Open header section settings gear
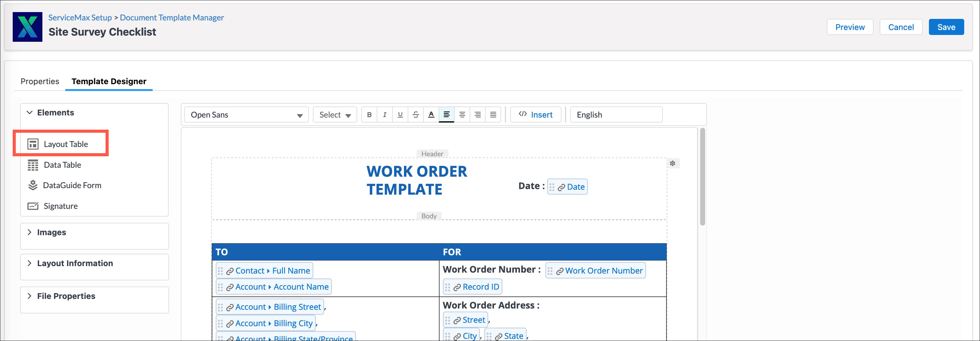 [672, 163]
